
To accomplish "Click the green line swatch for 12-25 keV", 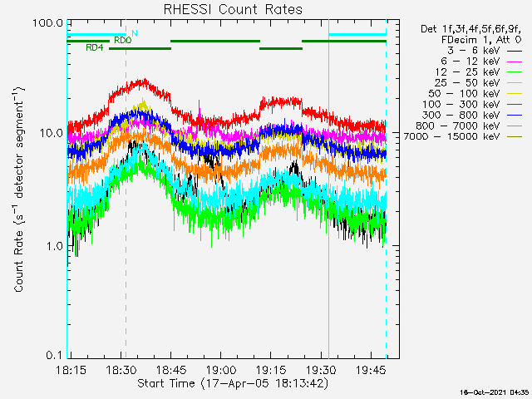I will pyautogui.click(x=515, y=72).
